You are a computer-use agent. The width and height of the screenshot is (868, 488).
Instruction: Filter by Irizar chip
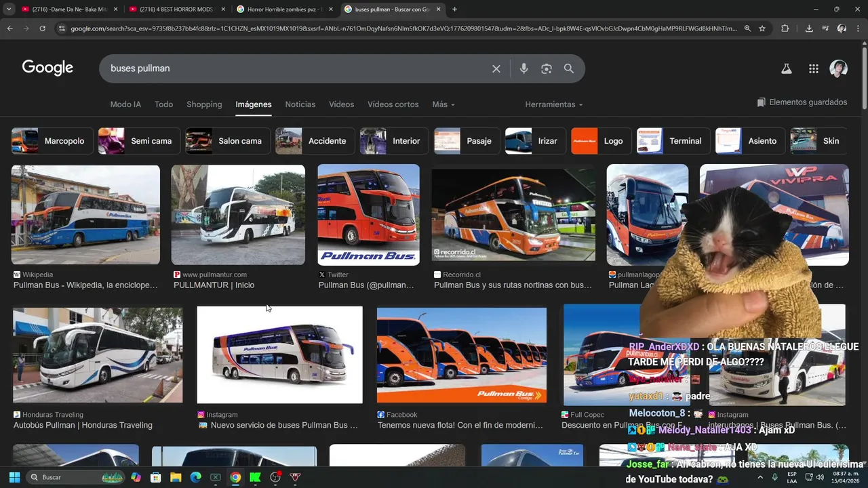pos(536,141)
